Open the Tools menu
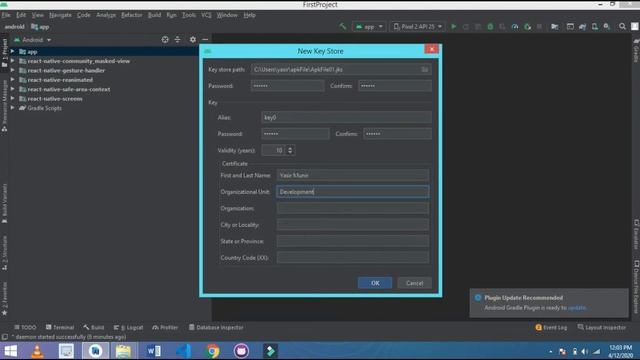Image resolution: width=640 pixels, height=360 pixels. point(189,15)
